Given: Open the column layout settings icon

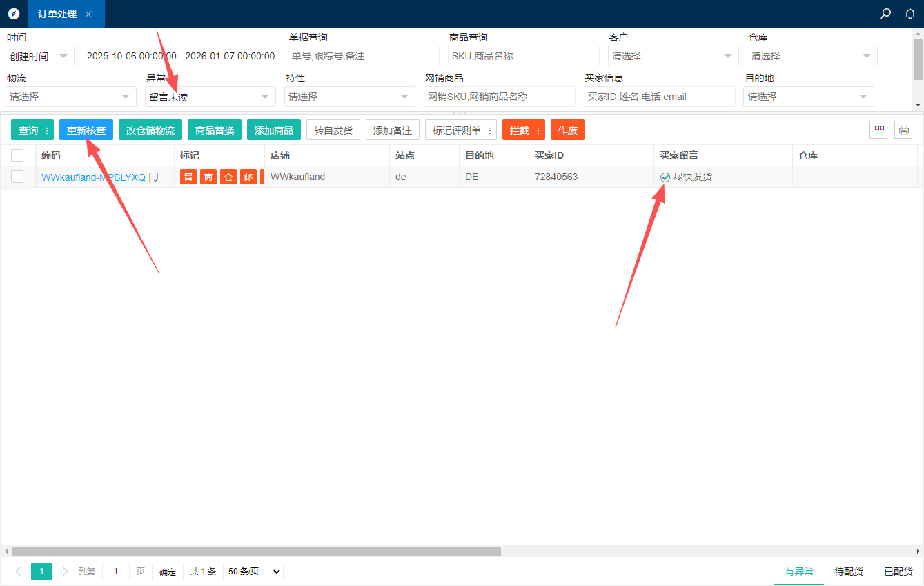Looking at the screenshot, I should point(878,130).
